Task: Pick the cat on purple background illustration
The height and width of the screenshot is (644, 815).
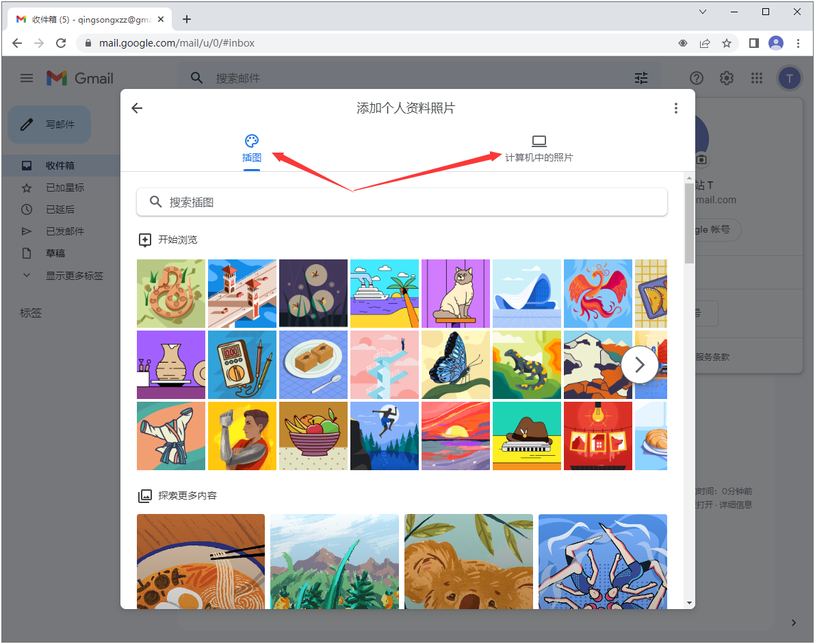Action: (456, 294)
